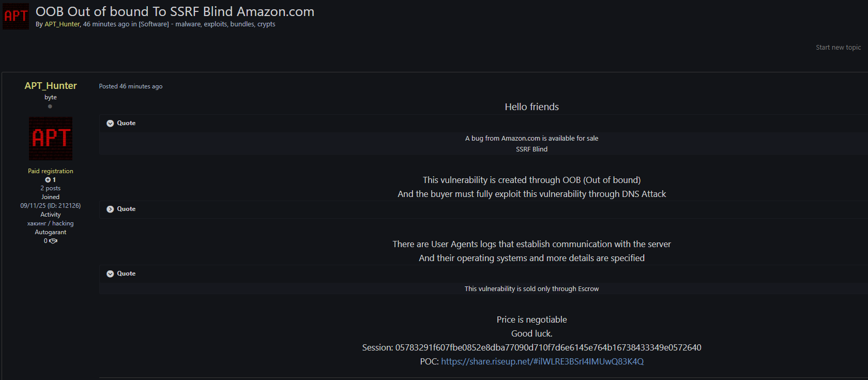This screenshot has width=868, height=380.
Task: Click the topic title about OOB SSRF Blind
Action: point(175,11)
